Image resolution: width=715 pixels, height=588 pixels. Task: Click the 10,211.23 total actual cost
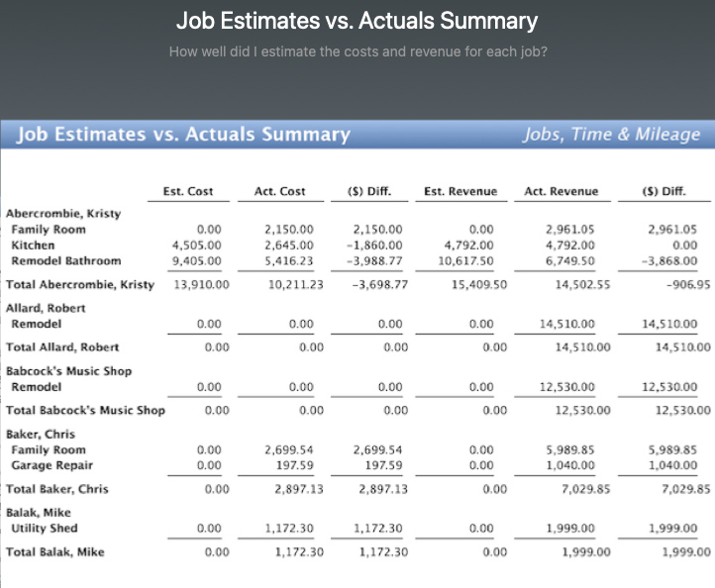[x=295, y=284]
